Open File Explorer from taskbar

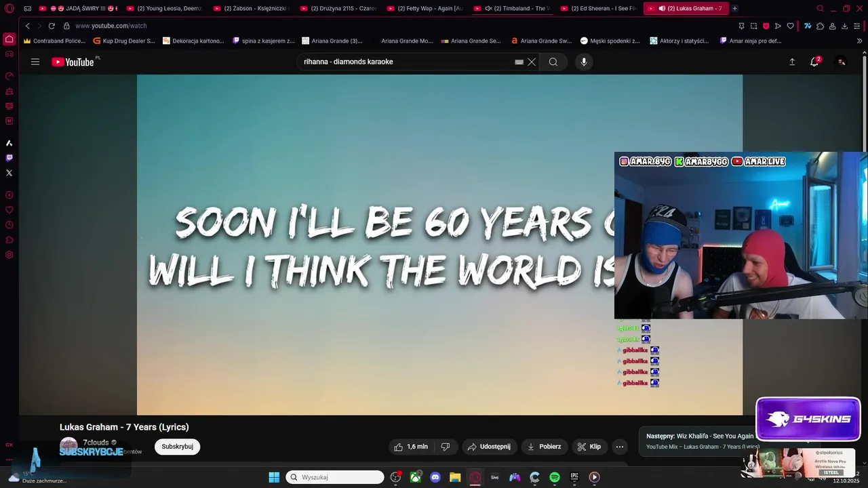pos(455,477)
